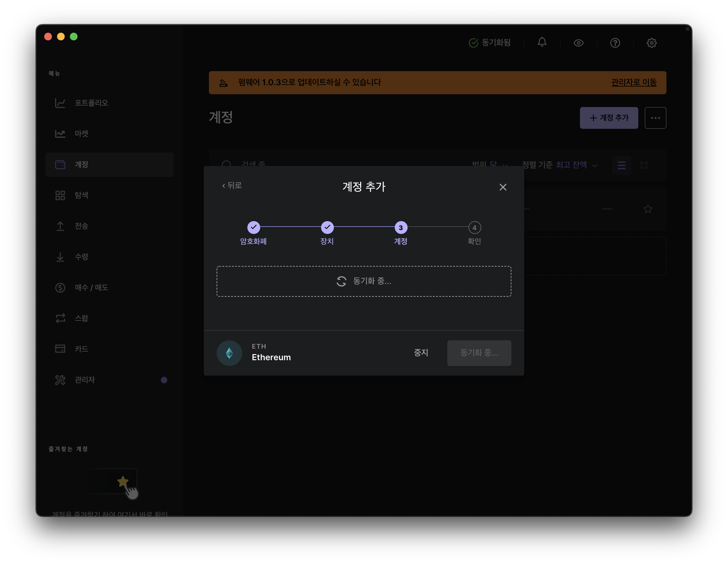Open the help question mark icon
728x564 pixels.
click(x=615, y=43)
